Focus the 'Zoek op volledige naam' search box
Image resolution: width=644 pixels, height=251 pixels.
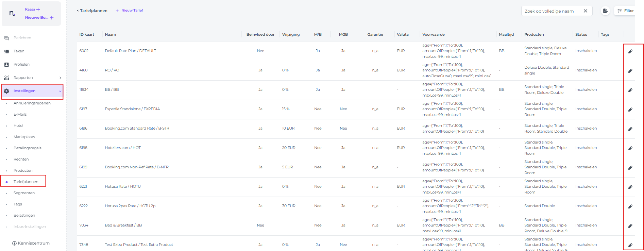click(x=552, y=11)
